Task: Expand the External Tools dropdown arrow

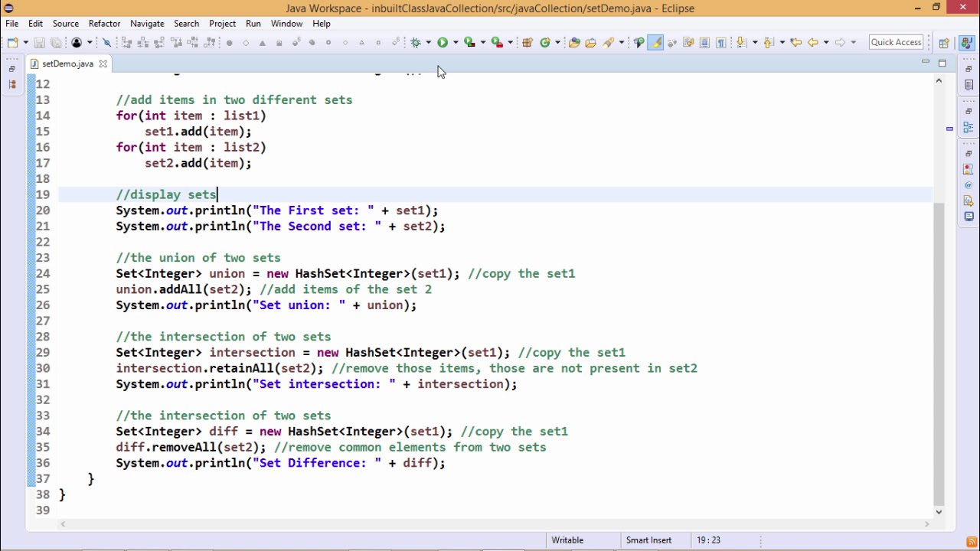Action: tap(510, 43)
